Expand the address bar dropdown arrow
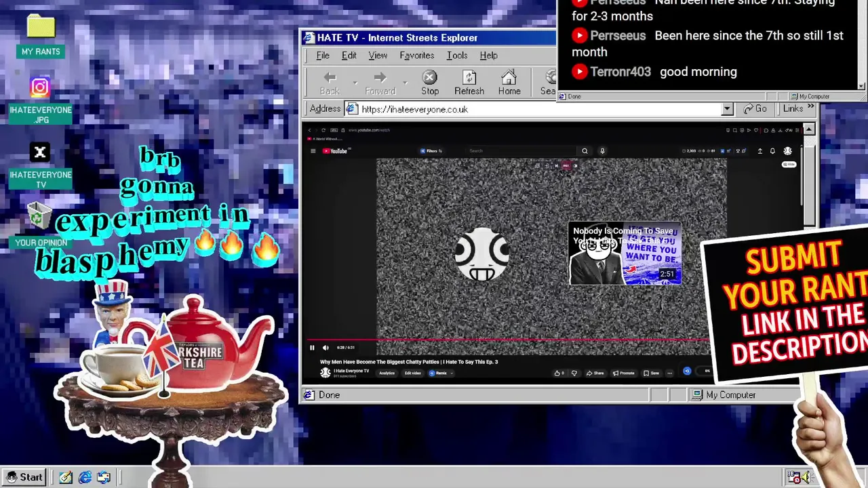 [727, 109]
